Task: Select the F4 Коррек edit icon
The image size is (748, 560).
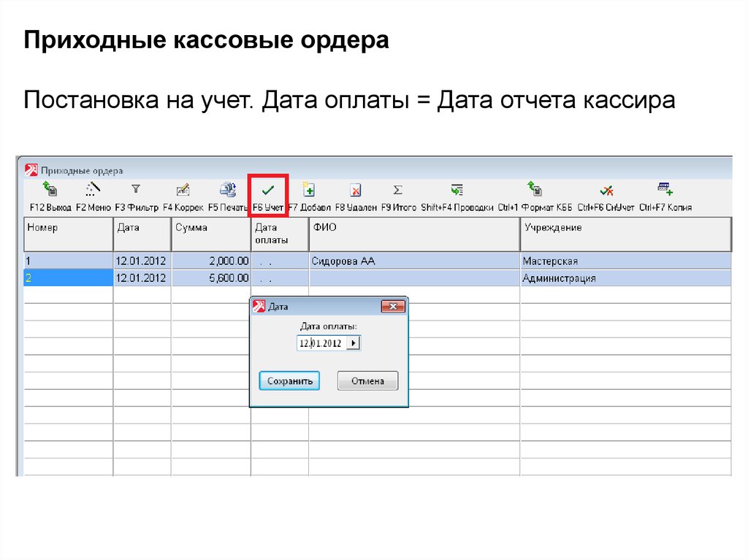Action: (183, 191)
